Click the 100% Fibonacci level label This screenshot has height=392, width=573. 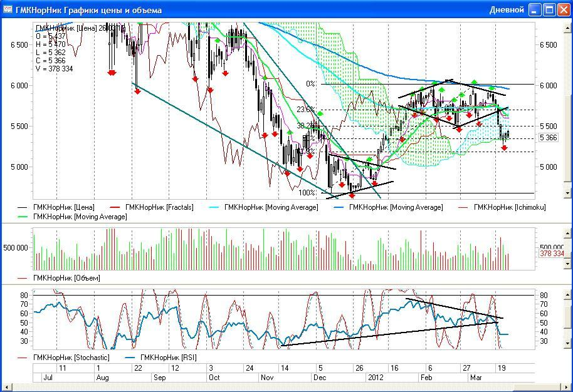tap(307, 192)
